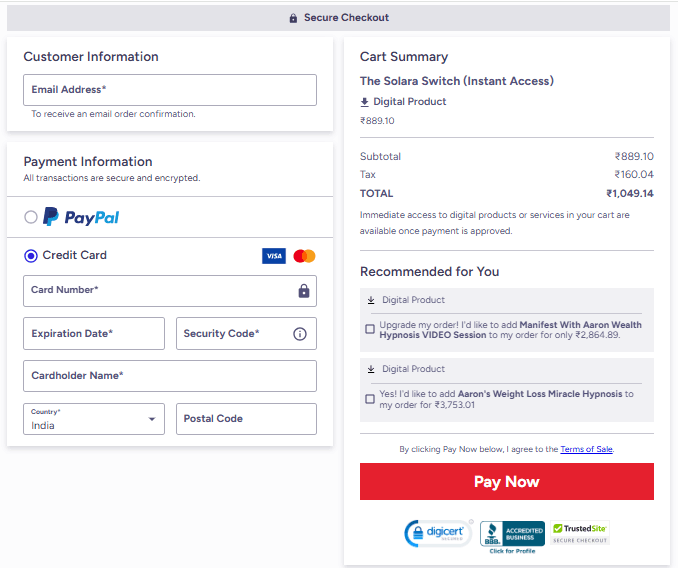Click the TrustedSite secure checkout badge
Screen dimensions: 678x568
coord(580,533)
